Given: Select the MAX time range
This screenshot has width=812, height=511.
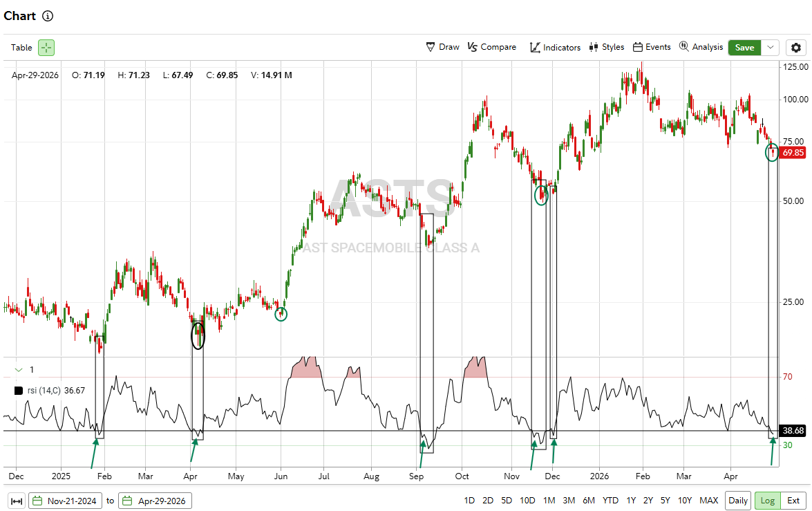Looking at the screenshot, I should (708, 501).
